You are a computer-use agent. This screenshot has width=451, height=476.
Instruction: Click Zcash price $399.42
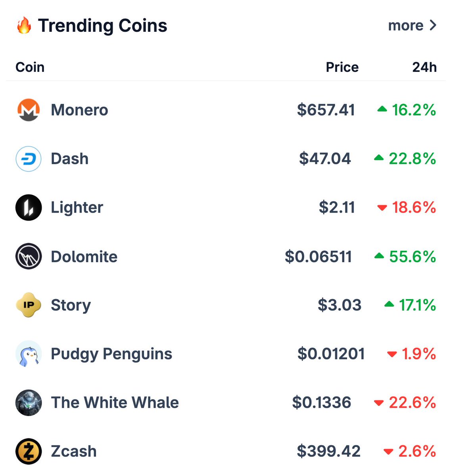328,451
